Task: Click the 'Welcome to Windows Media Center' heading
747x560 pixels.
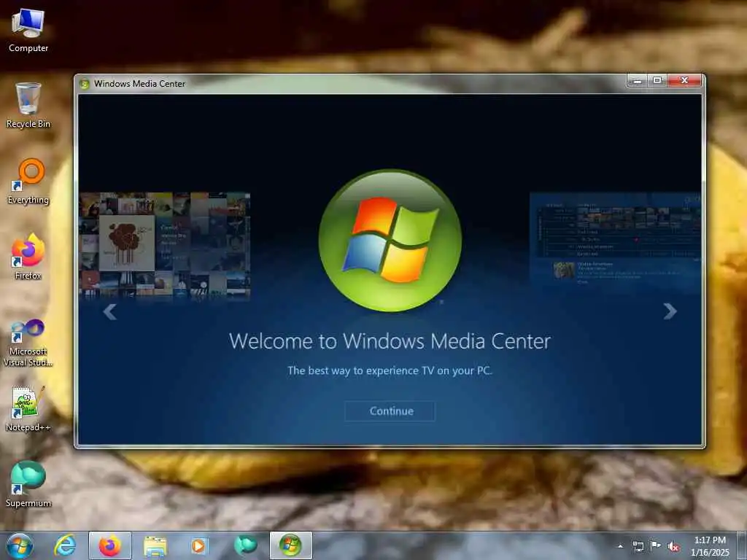Action: [x=390, y=341]
